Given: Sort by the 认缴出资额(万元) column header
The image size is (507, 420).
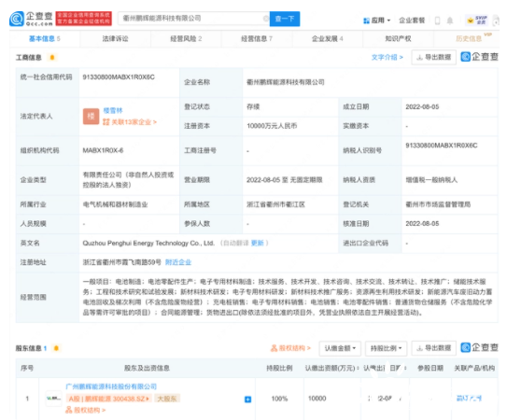Looking at the screenshot, I should pos(331,368).
